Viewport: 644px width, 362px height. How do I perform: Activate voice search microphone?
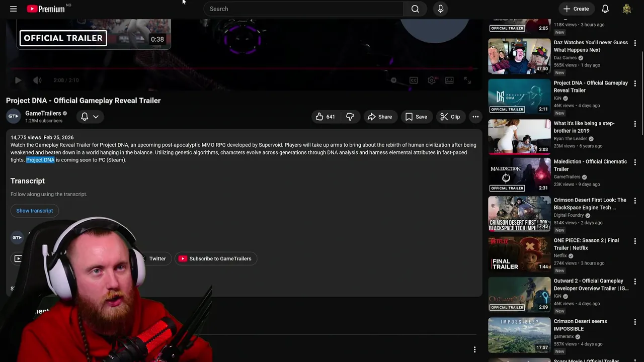pos(440,9)
